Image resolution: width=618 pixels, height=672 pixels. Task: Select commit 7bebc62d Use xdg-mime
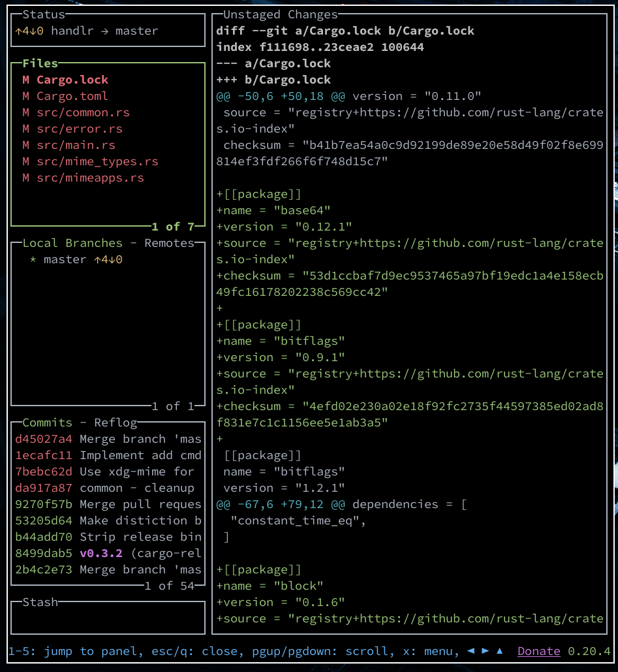click(x=108, y=472)
